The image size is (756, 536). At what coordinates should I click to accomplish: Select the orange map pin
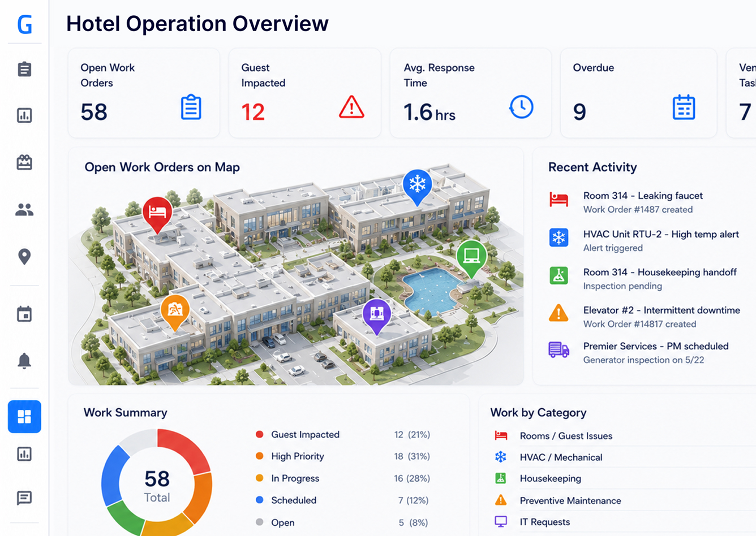pos(175,312)
